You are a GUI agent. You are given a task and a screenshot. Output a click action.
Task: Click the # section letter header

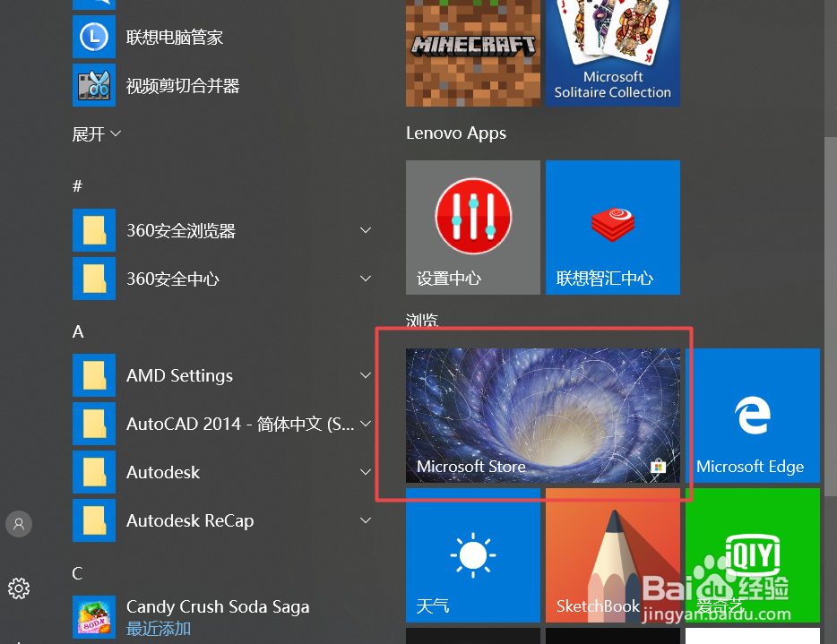[x=77, y=186]
